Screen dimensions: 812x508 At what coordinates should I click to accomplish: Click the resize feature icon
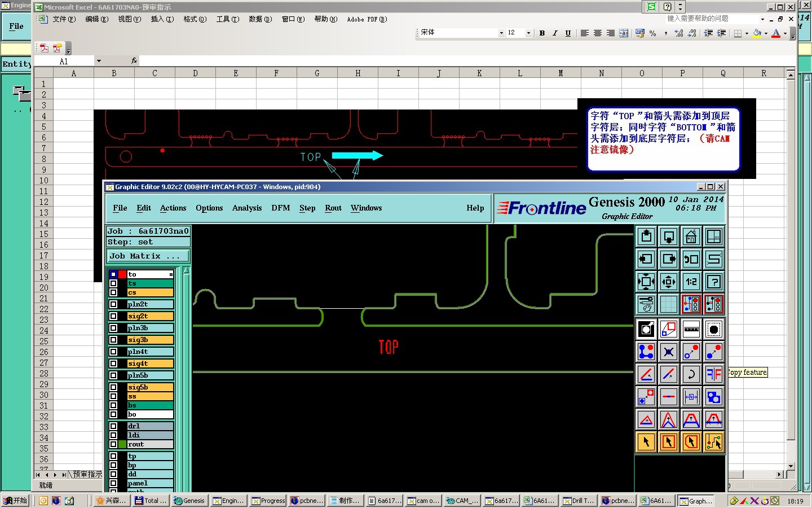coord(646,397)
